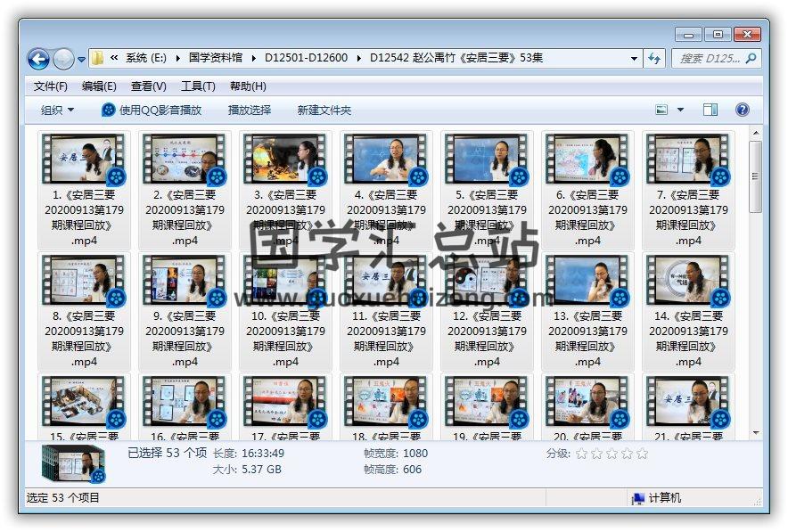Select video file 4.《安居三要》 thumbnail
This screenshot has height=532, width=788.
(386, 160)
